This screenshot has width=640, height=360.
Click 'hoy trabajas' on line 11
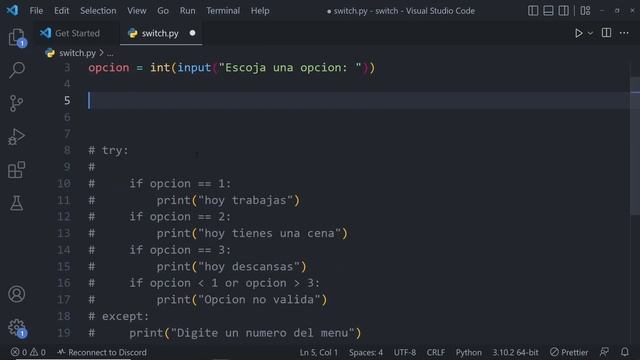point(245,200)
